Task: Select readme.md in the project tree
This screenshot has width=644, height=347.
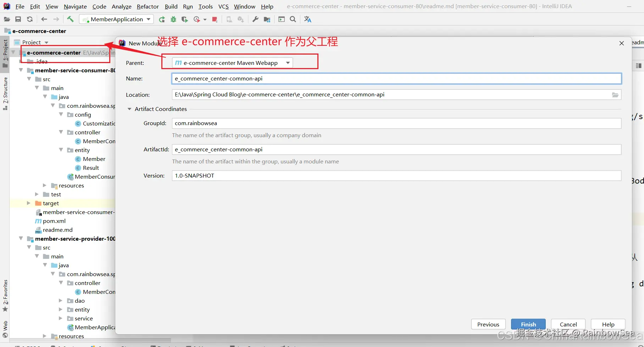Action: tap(54, 230)
